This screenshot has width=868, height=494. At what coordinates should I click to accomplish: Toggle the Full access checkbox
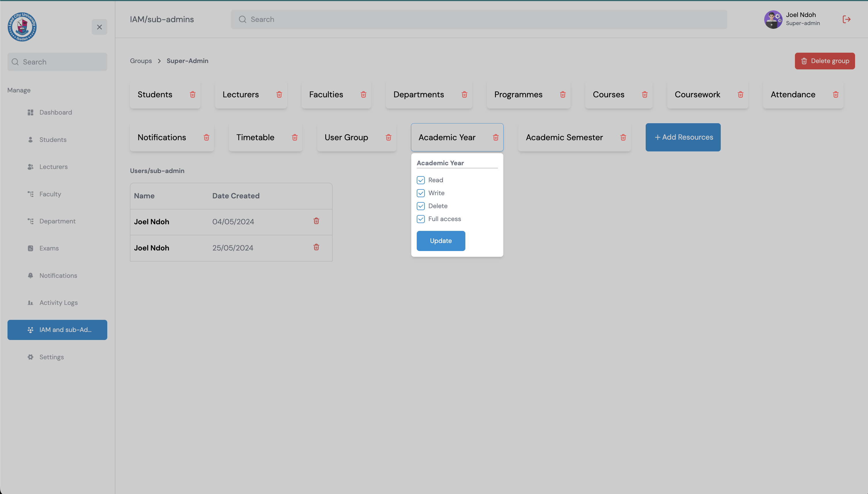(x=420, y=219)
